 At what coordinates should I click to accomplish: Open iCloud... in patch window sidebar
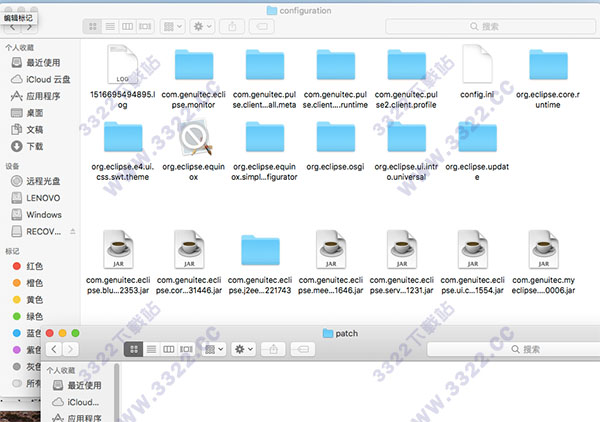coord(76,402)
